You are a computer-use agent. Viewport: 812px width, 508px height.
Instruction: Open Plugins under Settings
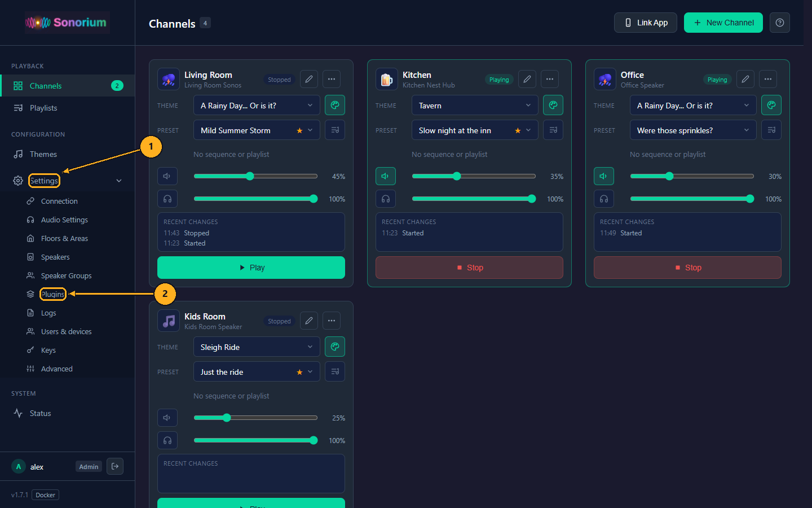pyautogui.click(x=68, y=294)
